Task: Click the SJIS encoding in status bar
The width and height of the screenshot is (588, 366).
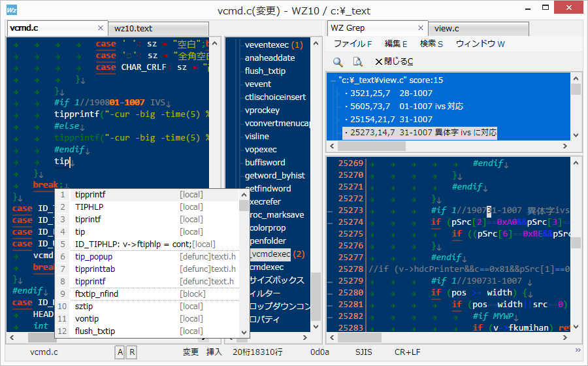Action: (x=364, y=352)
